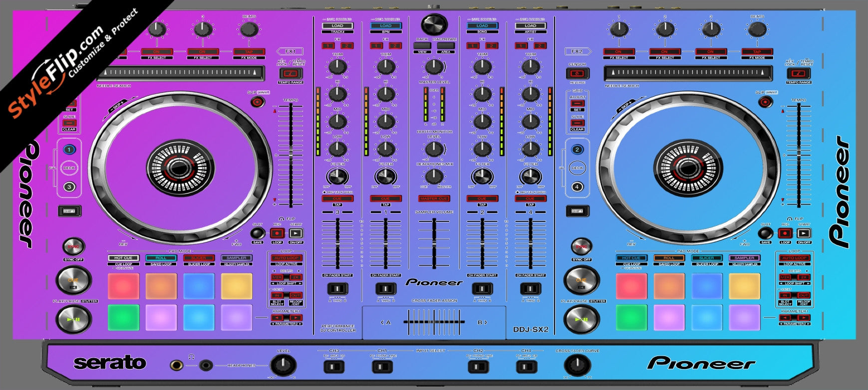The height and width of the screenshot is (390, 868).
Task: Hit the yellow performance pad on left deck
Action: [x=237, y=286]
